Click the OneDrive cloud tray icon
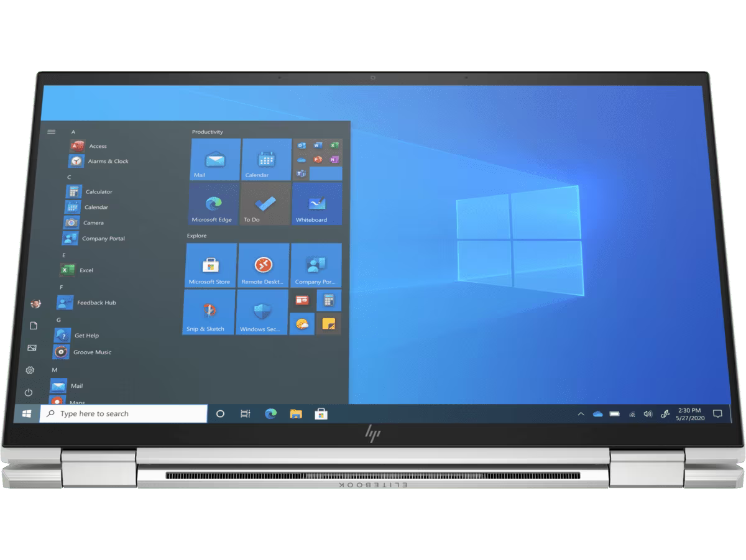The height and width of the screenshot is (560, 746). [598, 414]
